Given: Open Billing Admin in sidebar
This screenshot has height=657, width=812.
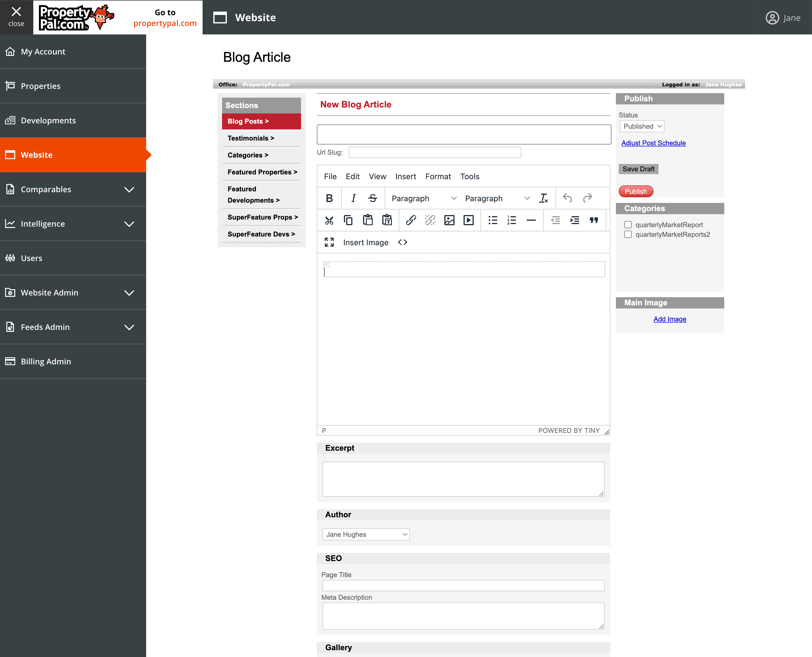Looking at the screenshot, I should pos(73,362).
